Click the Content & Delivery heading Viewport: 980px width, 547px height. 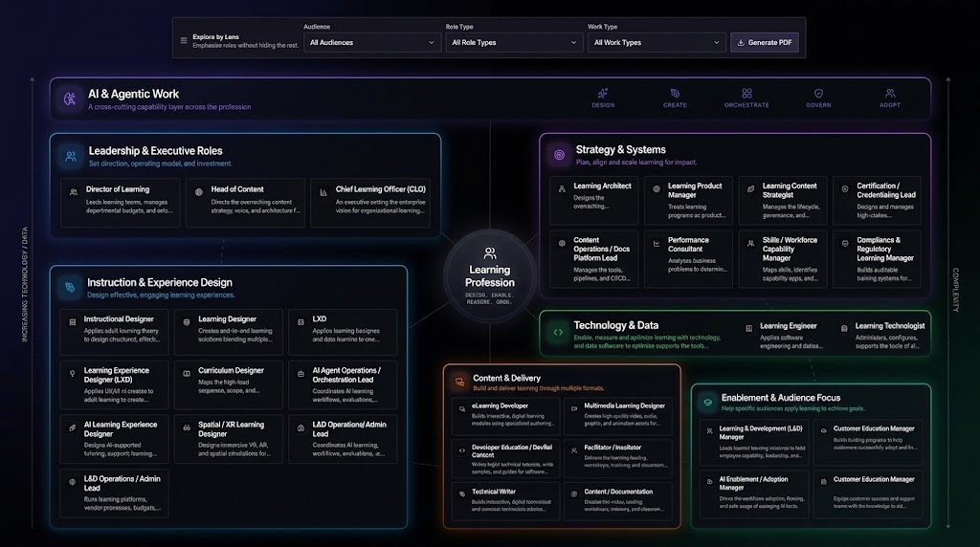507,378
